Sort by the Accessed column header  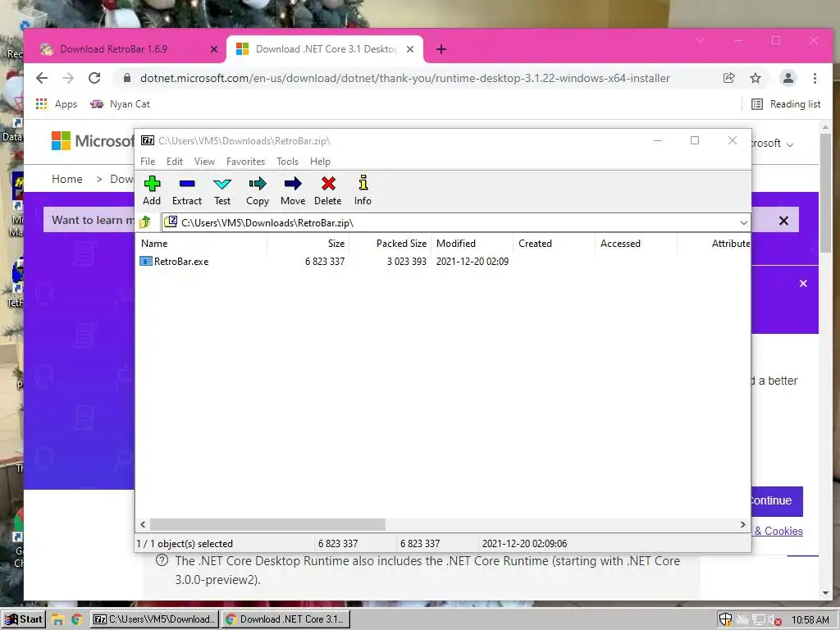pos(636,243)
